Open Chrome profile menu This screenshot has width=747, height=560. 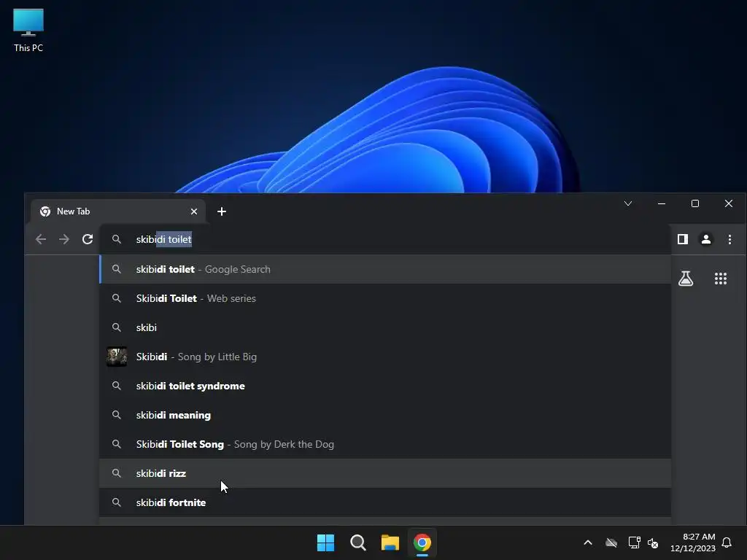(706, 239)
